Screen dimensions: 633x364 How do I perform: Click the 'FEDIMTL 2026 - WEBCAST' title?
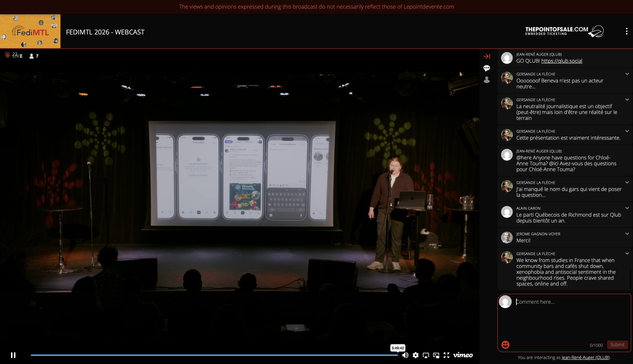point(105,32)
